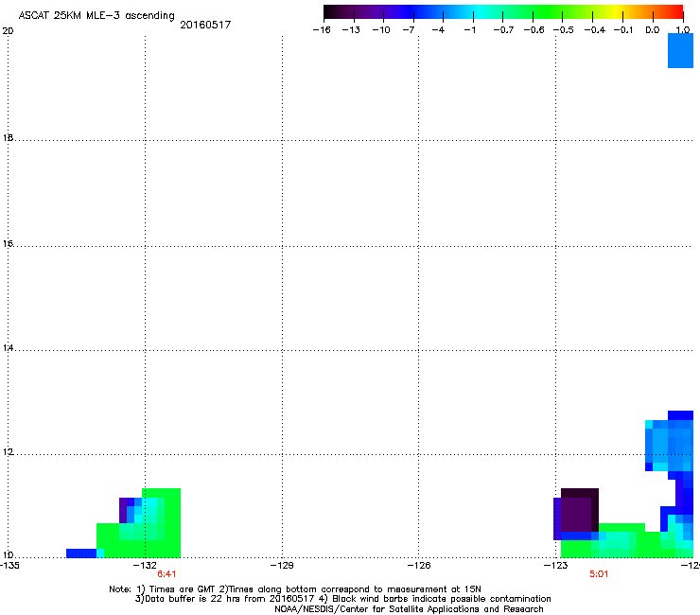Click the colorbar label "-4"
Viewport: 700px width, 615px height.
(x=438, y=30)
